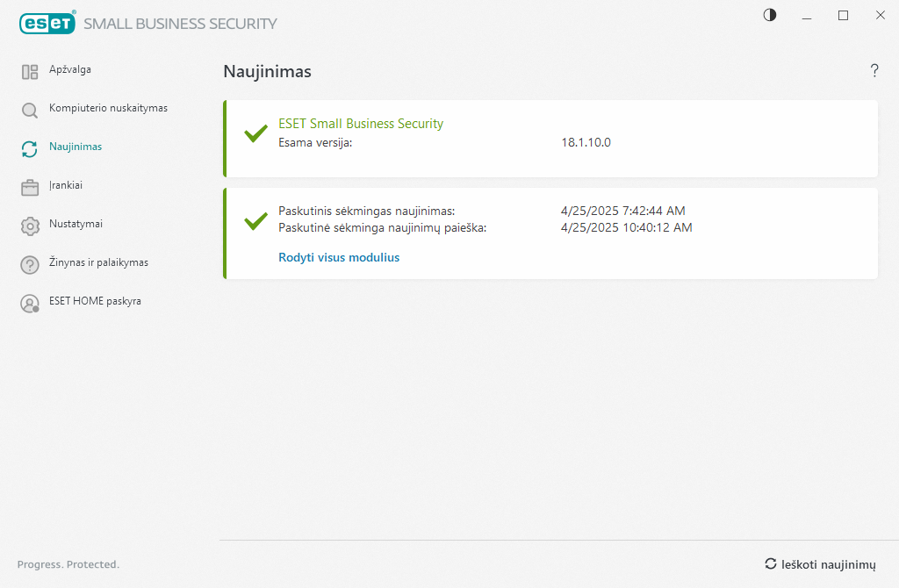Click the ESET Small Business Security title
This screenshot has height=588, width=899.
[361, 124]
